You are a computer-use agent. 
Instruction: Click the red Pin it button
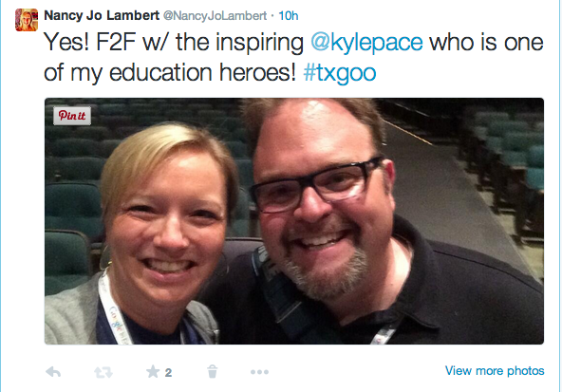[72, 116]
